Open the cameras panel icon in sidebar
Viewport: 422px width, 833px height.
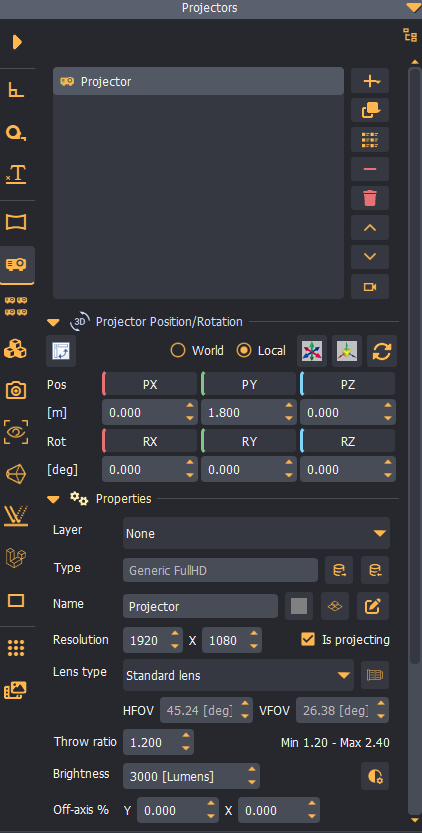tap(16, 390)
